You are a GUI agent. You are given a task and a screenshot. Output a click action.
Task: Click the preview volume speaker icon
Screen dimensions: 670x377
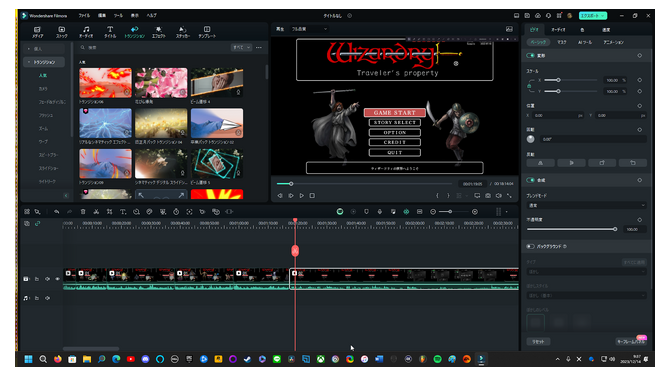pyautogui.click(x=498, y=195)
